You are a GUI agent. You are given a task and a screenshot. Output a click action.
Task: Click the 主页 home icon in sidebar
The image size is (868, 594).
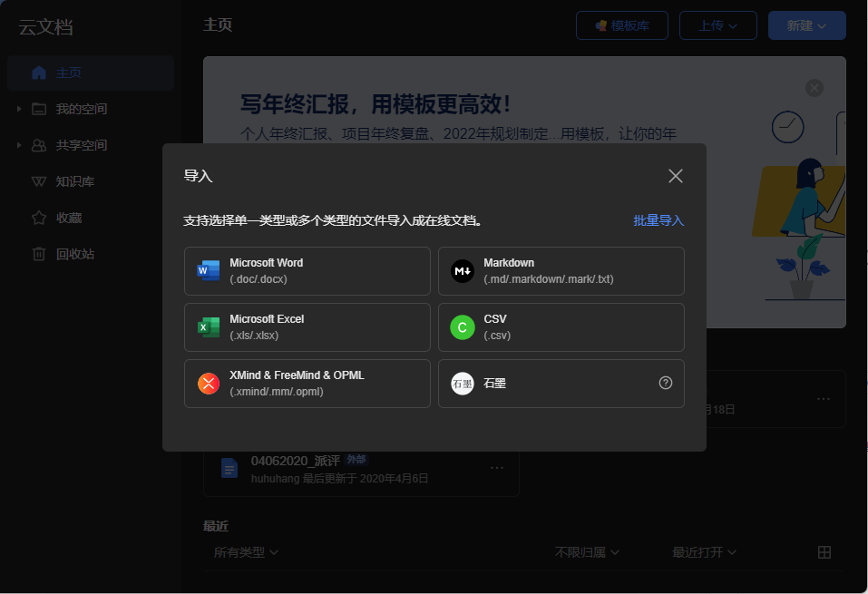(x=39, y=73)
